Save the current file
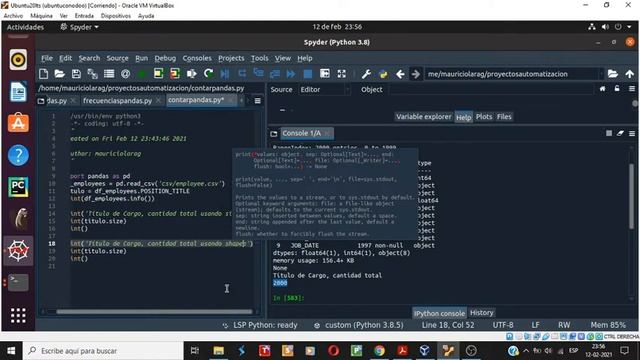Screen dimensions: 640x360 pyautogui.click(x=76, y=74)
